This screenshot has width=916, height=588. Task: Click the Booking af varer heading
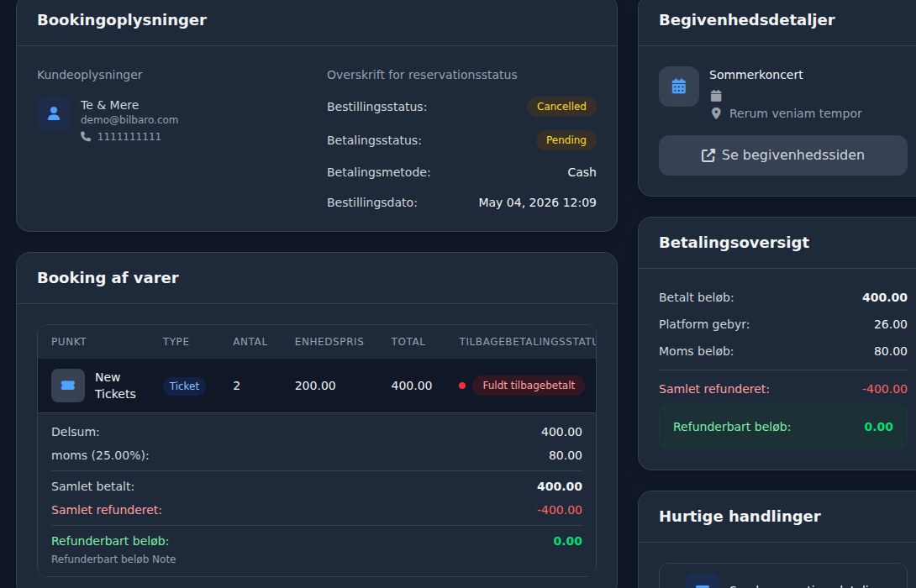(108, 278)
